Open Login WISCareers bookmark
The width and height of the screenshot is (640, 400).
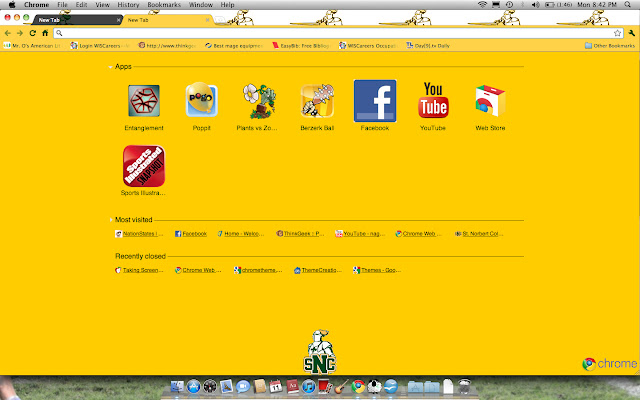point(100,46)
